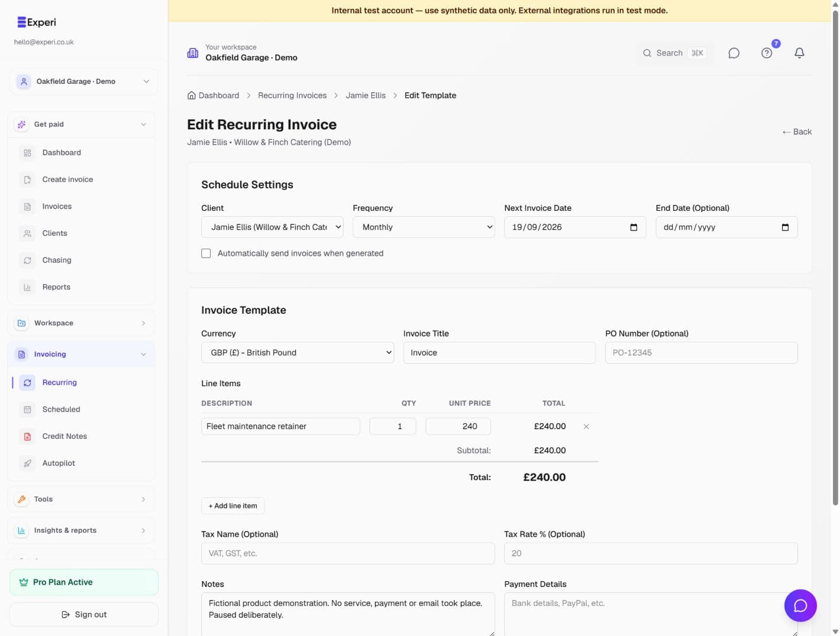This screenshot has width=840, height=636.
Task: Focus the Tax Rate % field
Action: tap(651, 553)
